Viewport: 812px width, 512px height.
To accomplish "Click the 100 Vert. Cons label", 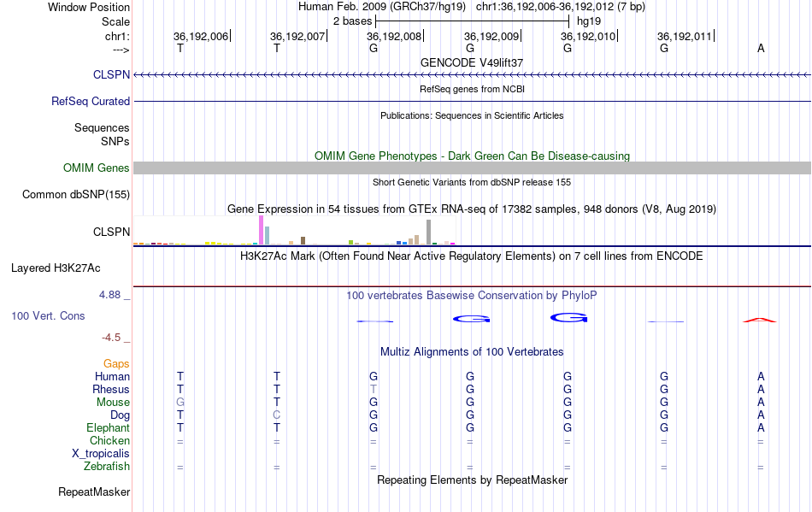I will click(x=48, y=315).
